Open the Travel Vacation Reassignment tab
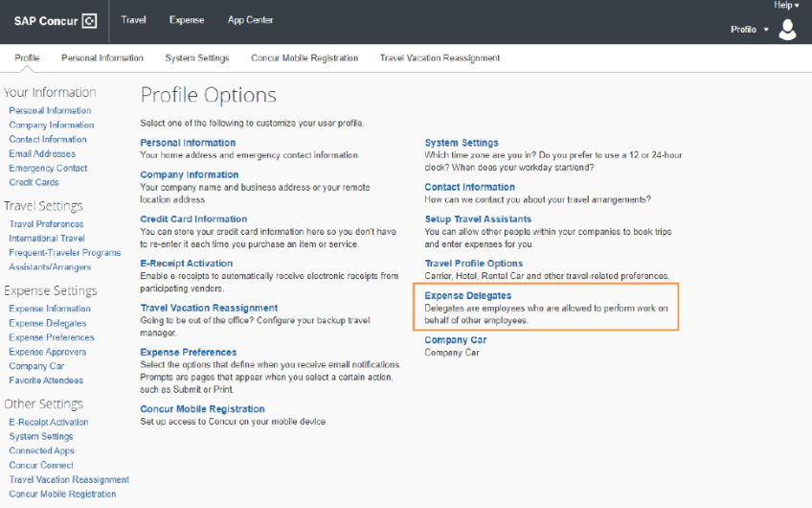 (x=440, y=58)
